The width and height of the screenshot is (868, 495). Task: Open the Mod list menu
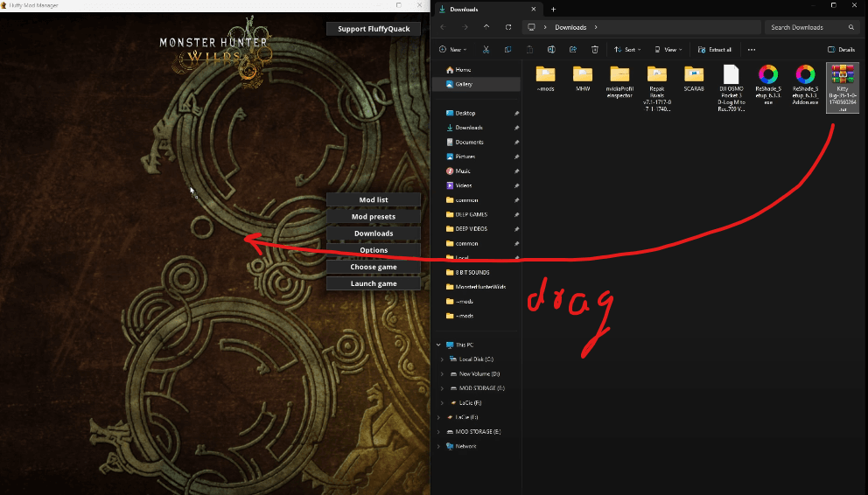click(x=374, y=199)
